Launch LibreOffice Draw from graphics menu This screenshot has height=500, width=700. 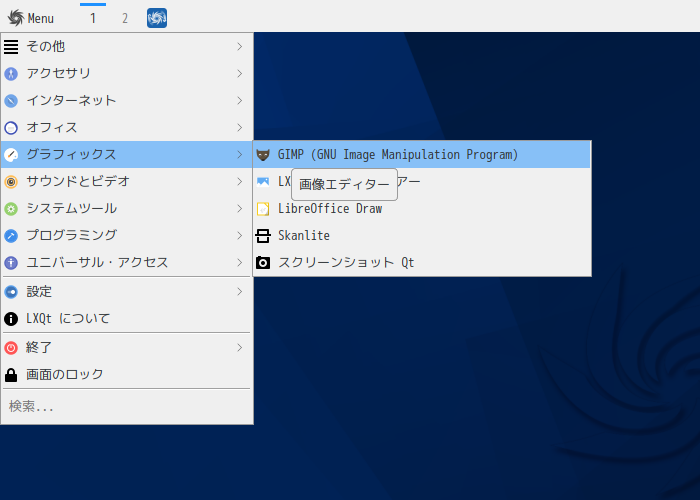[x=422, y=209]
